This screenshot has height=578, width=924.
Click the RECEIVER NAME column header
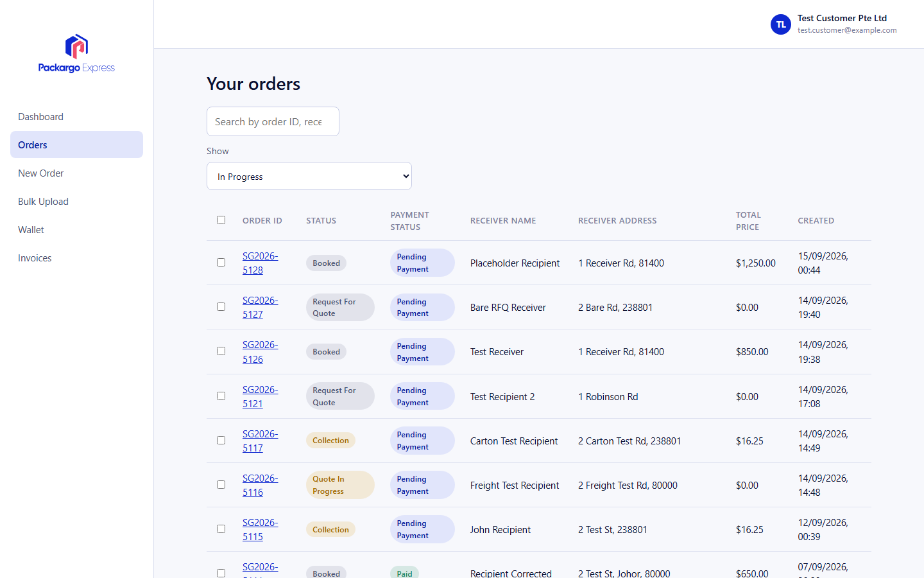[x=503, y=220]
